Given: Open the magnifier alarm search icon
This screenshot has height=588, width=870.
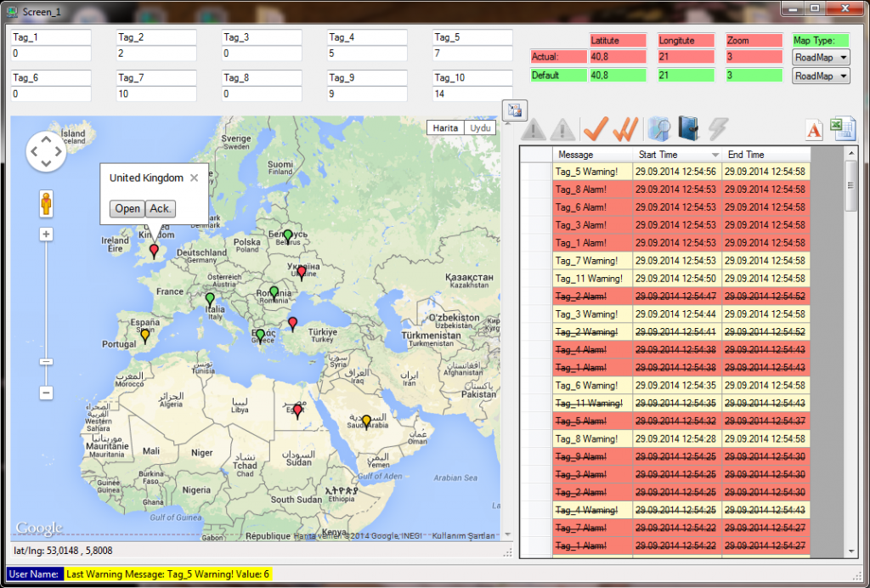Looking at the screenshot, I should click(658, 129).
